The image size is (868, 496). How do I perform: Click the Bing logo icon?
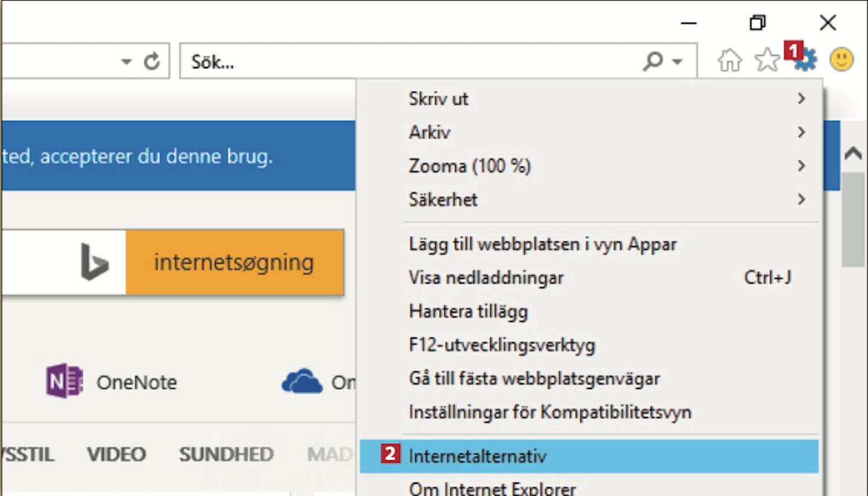pos(94,262)
